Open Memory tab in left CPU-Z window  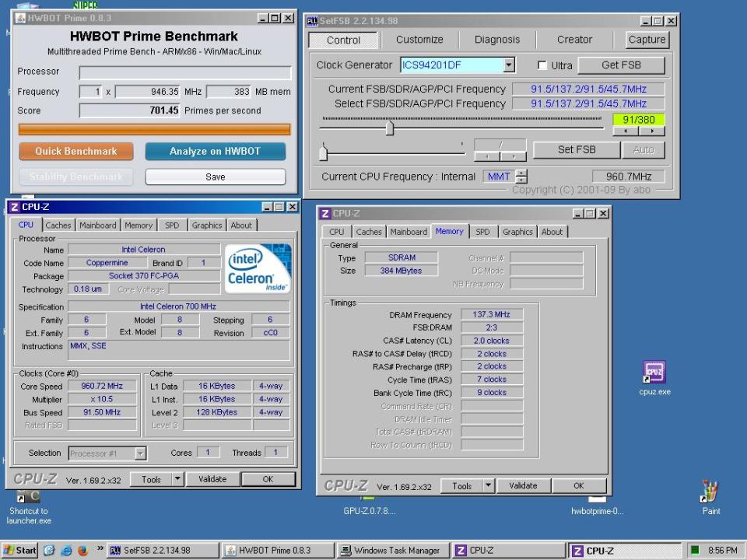[x=139, y=226]
